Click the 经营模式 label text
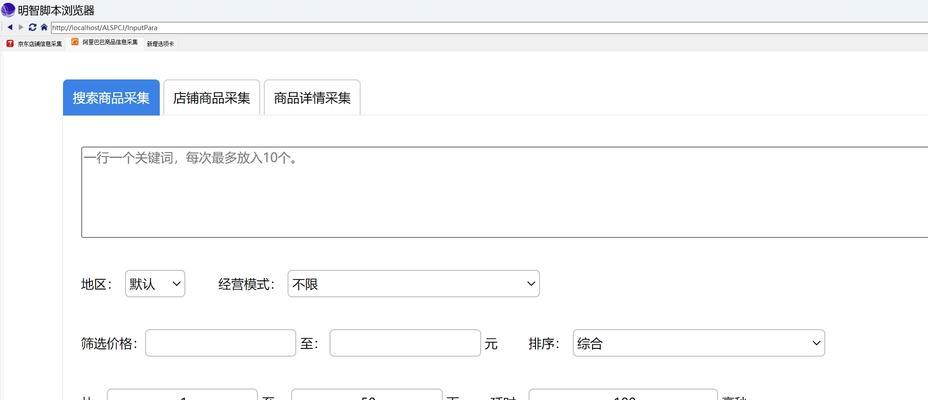The width and height of the screenshot is (928, 400). pos(247,285)
